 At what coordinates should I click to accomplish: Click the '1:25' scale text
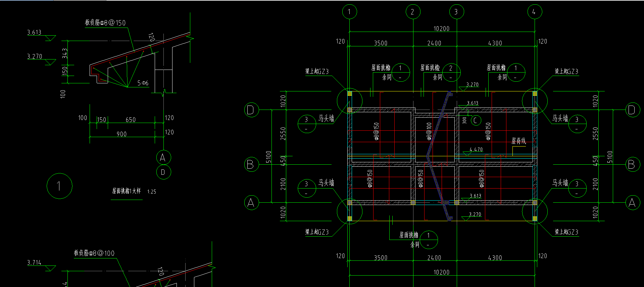152,192
